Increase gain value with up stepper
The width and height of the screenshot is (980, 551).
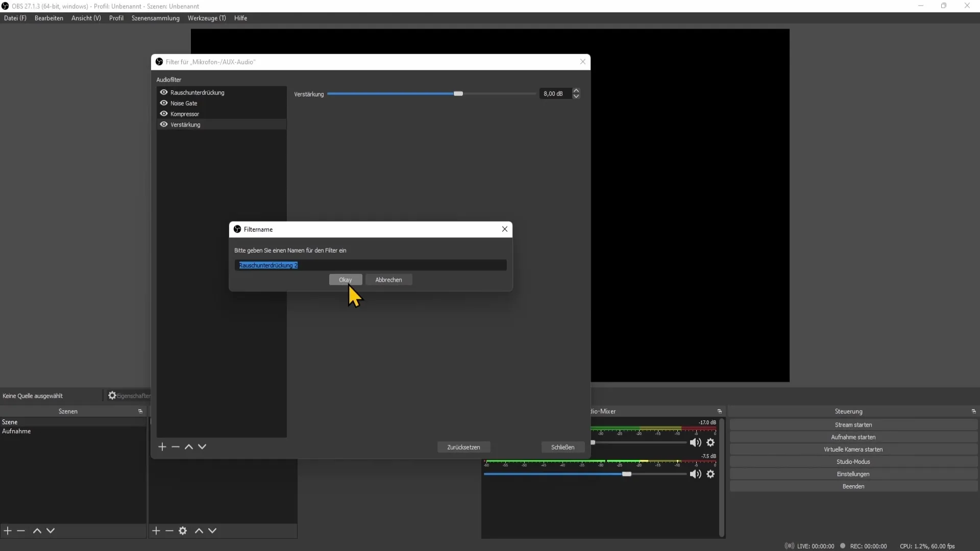tap(576, 91)
